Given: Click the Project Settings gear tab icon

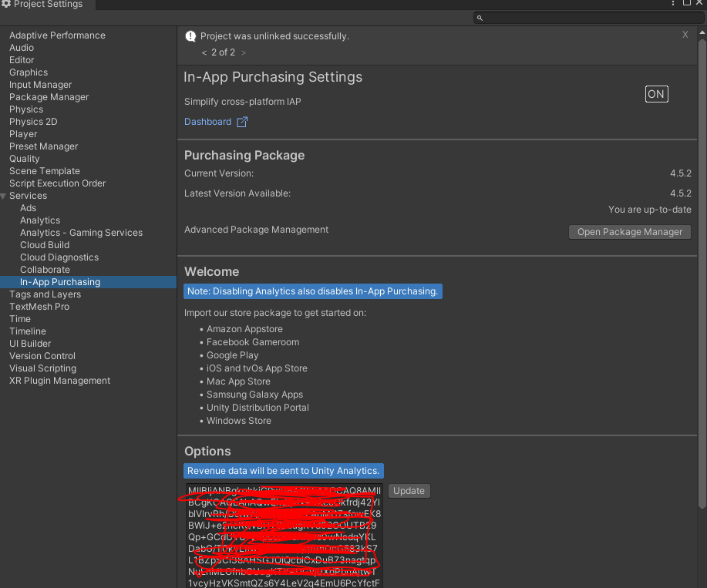Looking at the screenshot, I should coord(5,4).
